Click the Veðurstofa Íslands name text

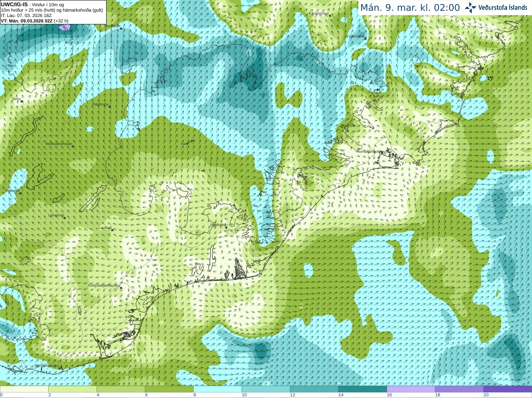[x=502, y=7]
